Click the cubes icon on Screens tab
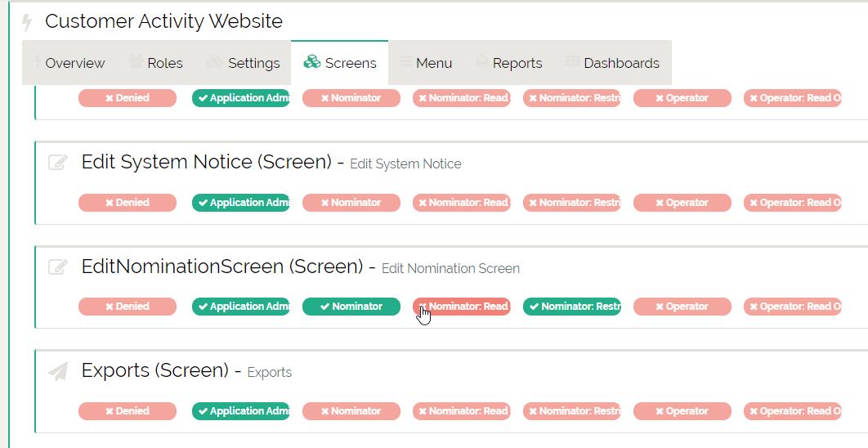Screen dimensions: 868x448 [311, 62]
